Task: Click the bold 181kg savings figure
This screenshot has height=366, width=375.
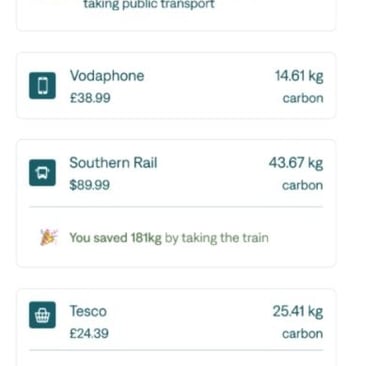Action: [x=146, y=238]
